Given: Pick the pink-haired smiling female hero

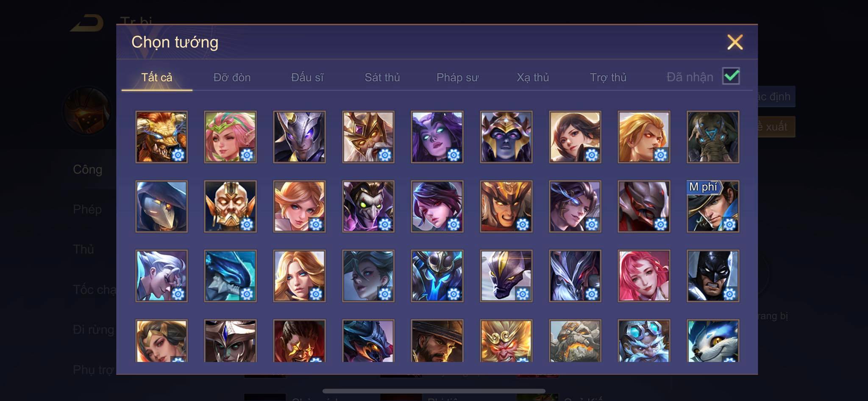Looking at the screenshot, I should point(644,276).
